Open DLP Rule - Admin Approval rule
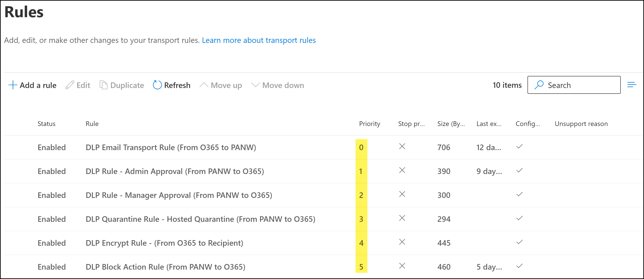The height and width of the screenshot is (279, 644). coord(174,171)
